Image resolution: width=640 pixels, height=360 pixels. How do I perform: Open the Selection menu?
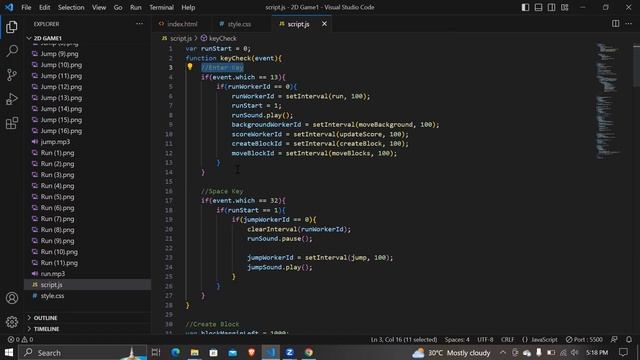tap(71, 7)
